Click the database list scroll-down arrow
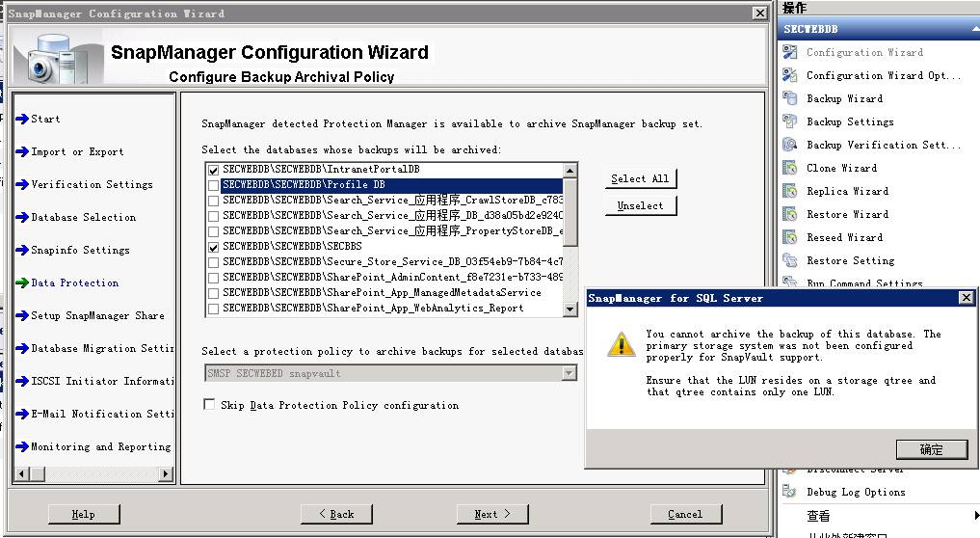 point(570,309)
